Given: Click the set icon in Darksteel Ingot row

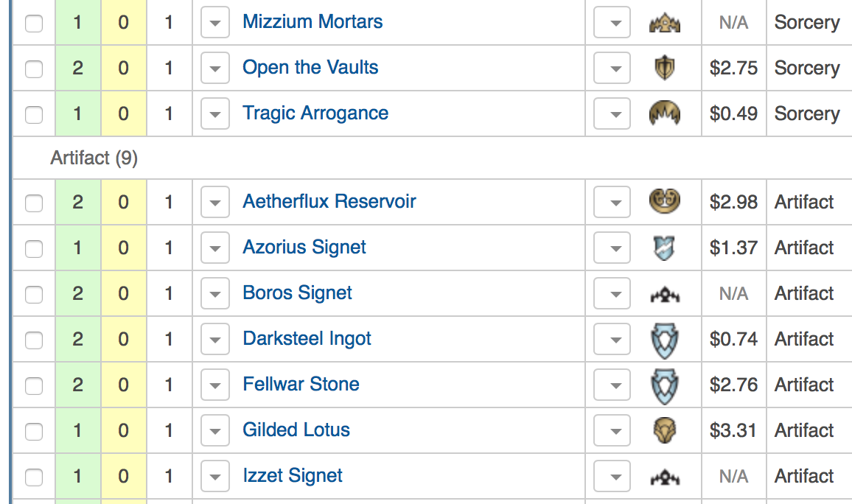Looking at the screenshot, I should click(x=665, y=340).
